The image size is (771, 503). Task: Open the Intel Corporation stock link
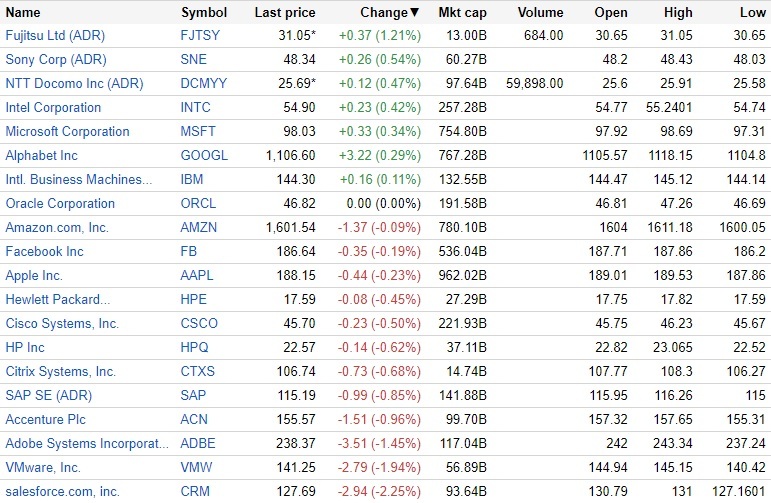(53, 107)
